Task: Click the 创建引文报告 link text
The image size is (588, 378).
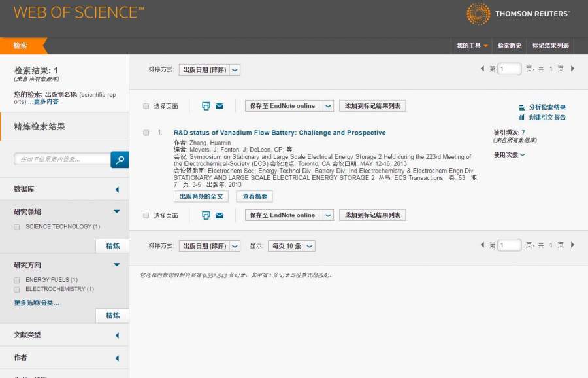Action: point(547,118)
